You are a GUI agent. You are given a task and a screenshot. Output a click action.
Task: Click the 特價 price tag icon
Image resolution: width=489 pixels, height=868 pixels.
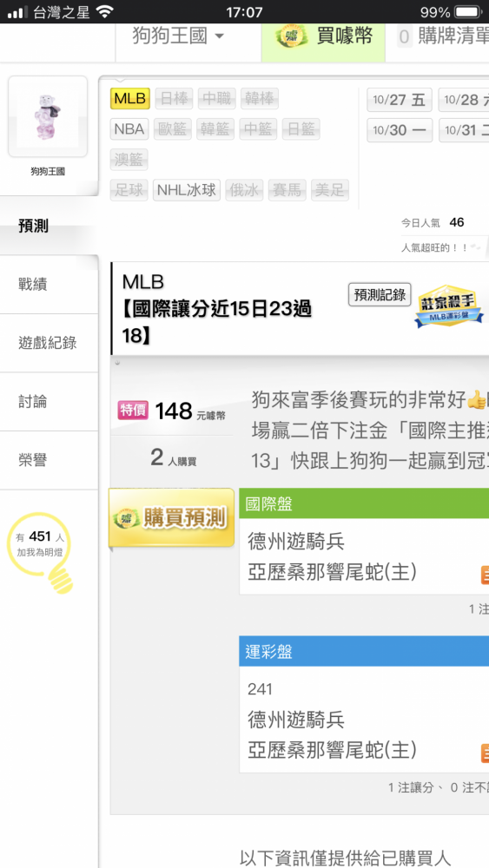(133, 411)
